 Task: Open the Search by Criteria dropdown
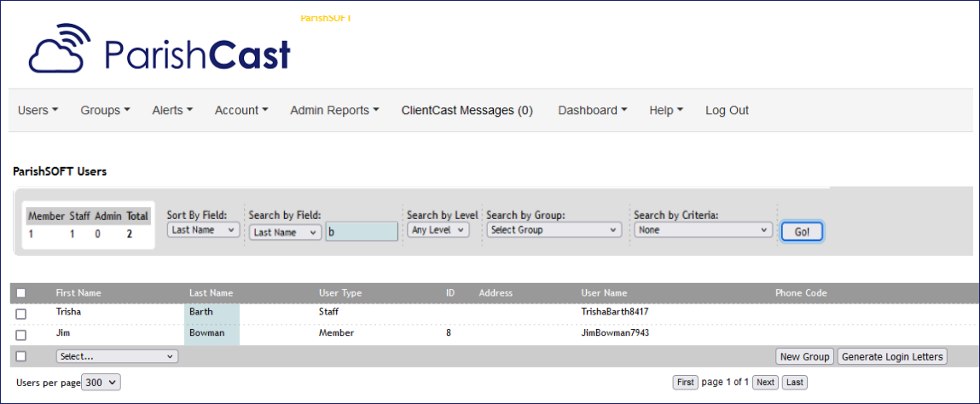(703, 230)
